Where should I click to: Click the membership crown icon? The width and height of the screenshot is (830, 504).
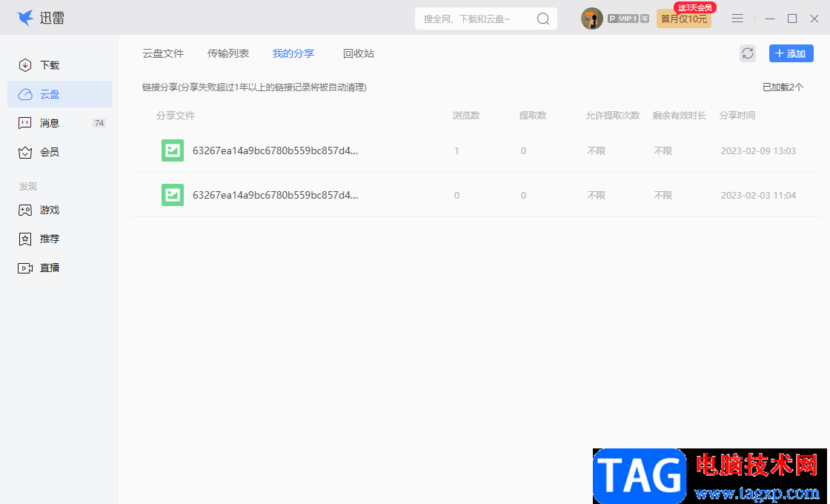(25, 153)
